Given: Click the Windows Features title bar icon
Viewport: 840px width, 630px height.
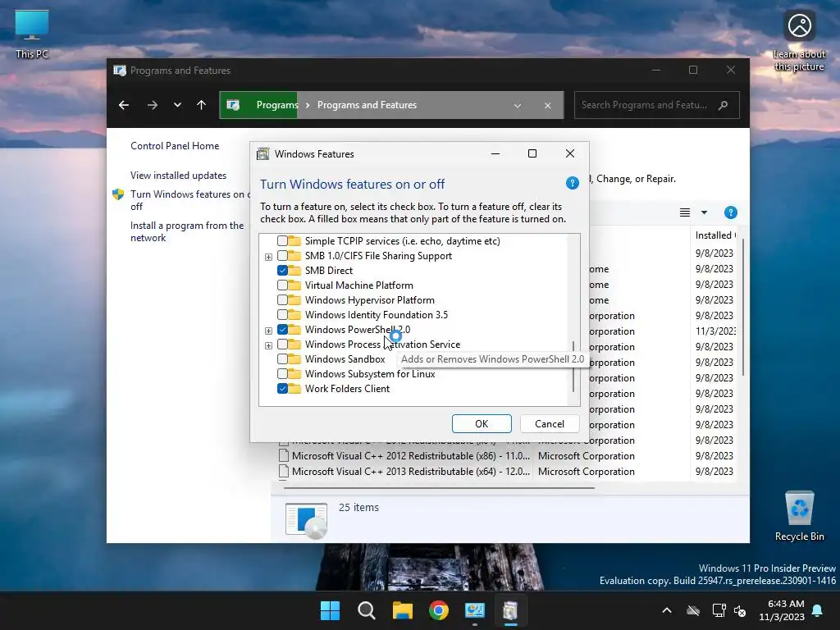Looking at the screenshot, I should pyautogui.click(x=263, y=154).
